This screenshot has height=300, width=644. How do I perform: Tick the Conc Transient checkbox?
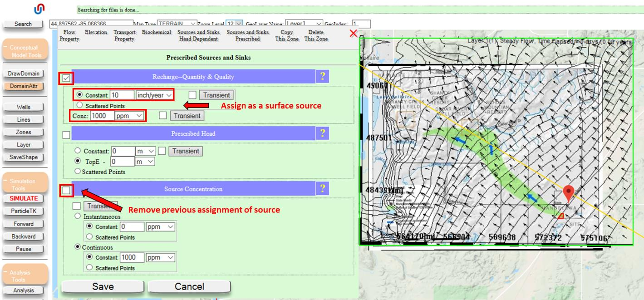(x=163, y=116)
